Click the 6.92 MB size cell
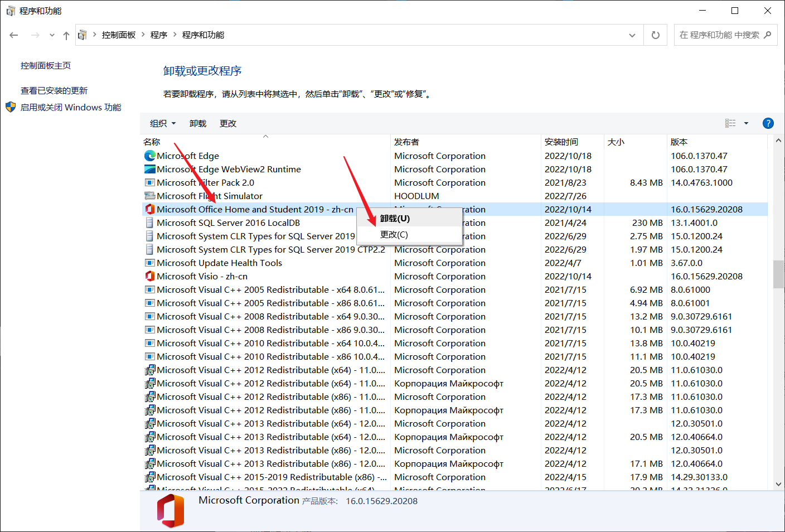Viewport: 785px width, 532px height. coord(646,290)
